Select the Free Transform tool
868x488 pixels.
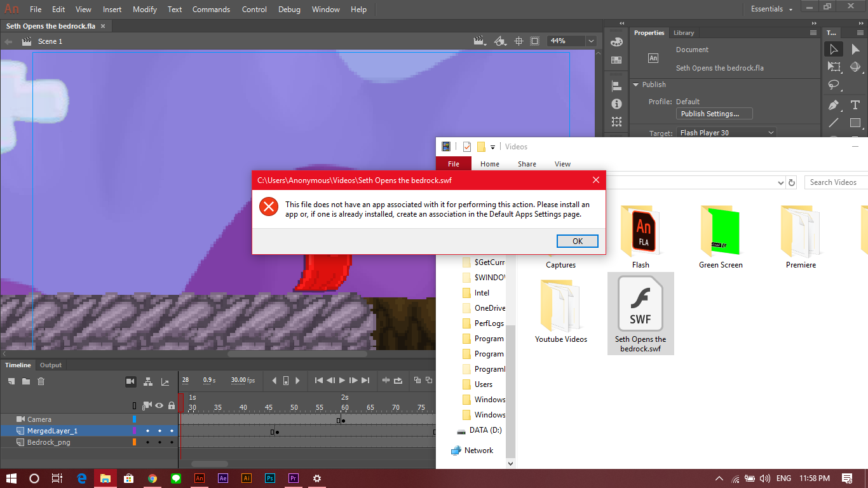(x=834, y=67)
